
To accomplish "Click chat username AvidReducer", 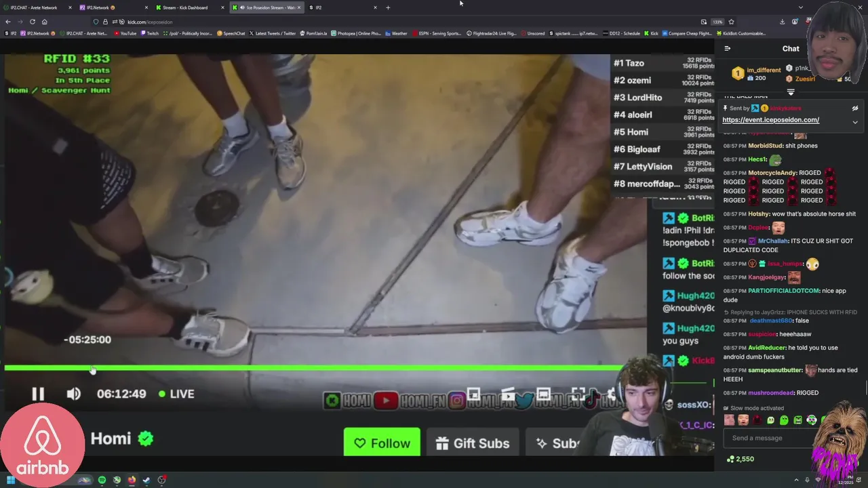I will 766,348.
